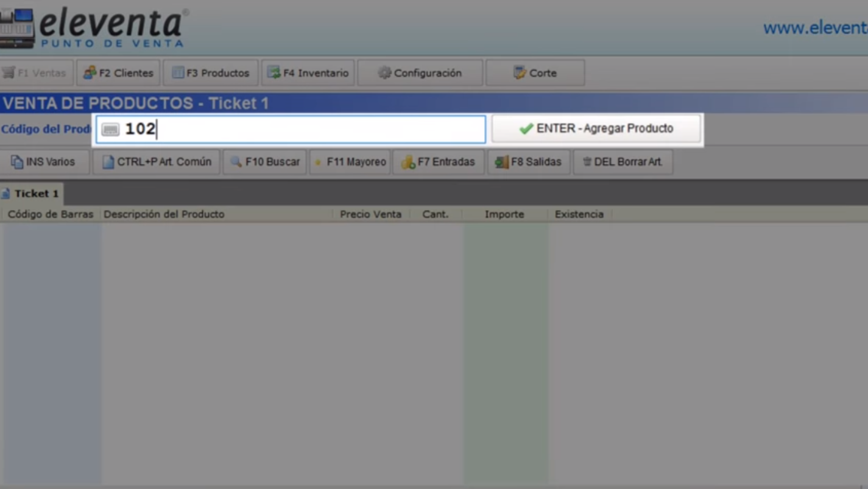
Task: Open Configuración gear settings
Action: pos(420,73)
